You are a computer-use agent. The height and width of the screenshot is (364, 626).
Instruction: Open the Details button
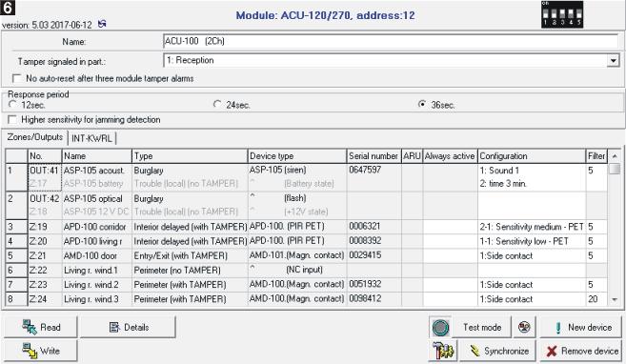coord(128,327)
